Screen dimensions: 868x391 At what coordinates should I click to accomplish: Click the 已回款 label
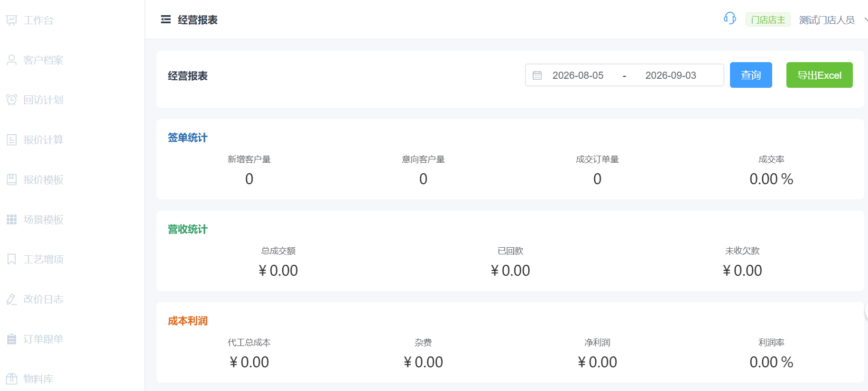coord(510,251)
